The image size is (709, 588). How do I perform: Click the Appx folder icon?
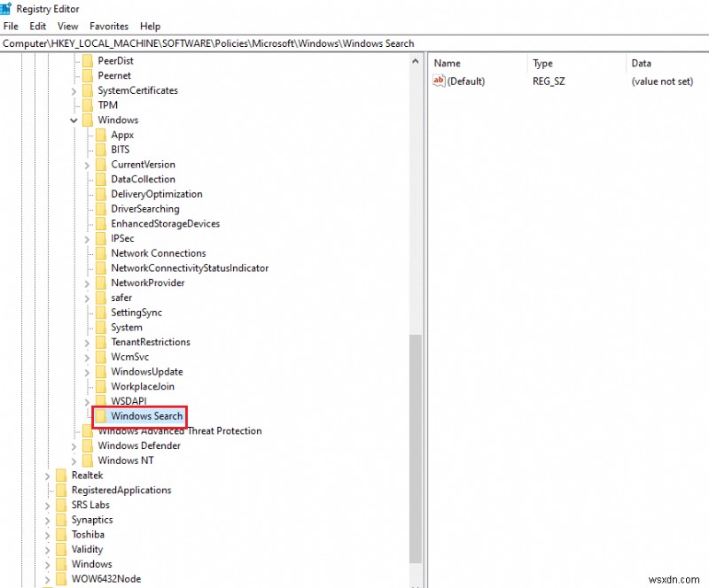101,135
